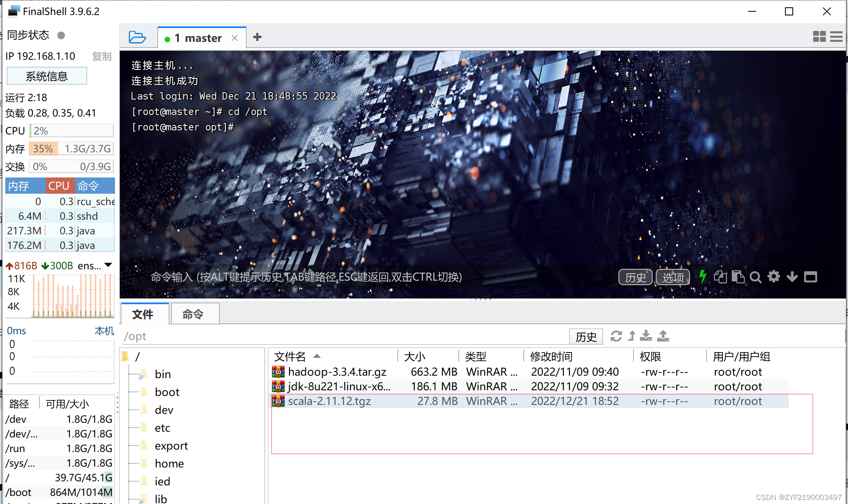Open terminal settings gear icon
The image size is (848, 504).
774,277
